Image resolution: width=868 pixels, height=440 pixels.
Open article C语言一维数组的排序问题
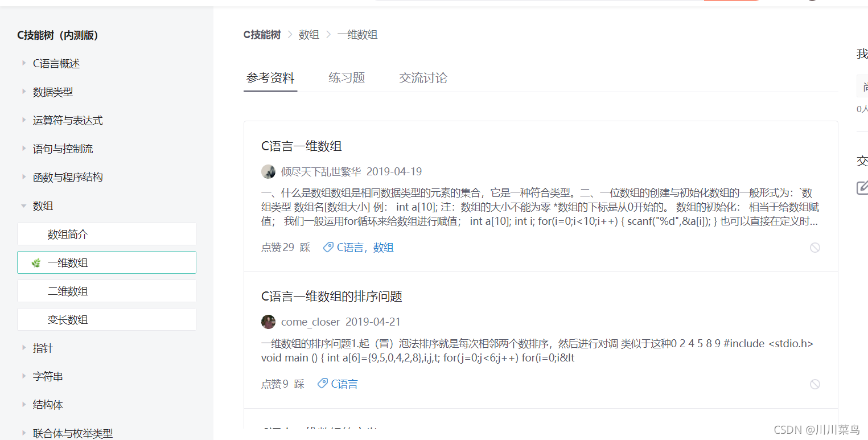332,297
